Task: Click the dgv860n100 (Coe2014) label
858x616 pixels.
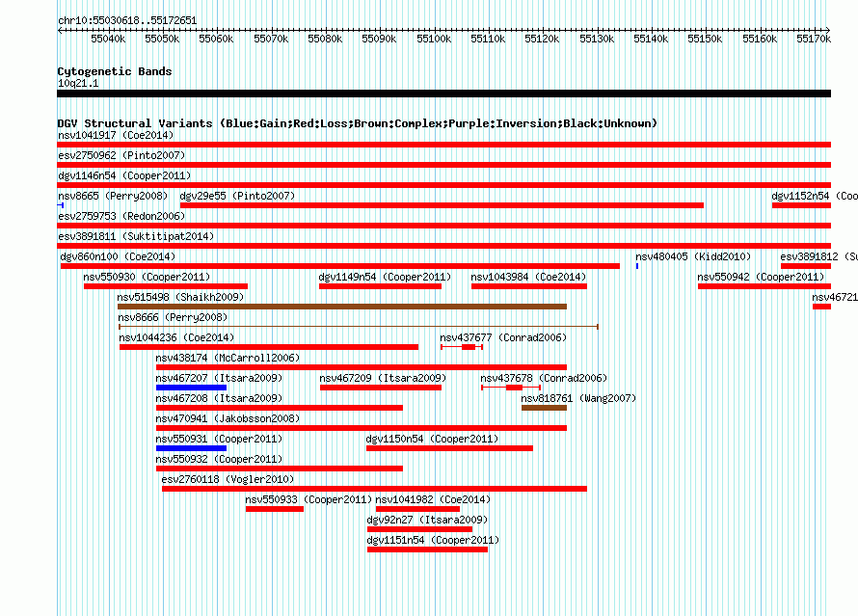Action: point(118,256)
